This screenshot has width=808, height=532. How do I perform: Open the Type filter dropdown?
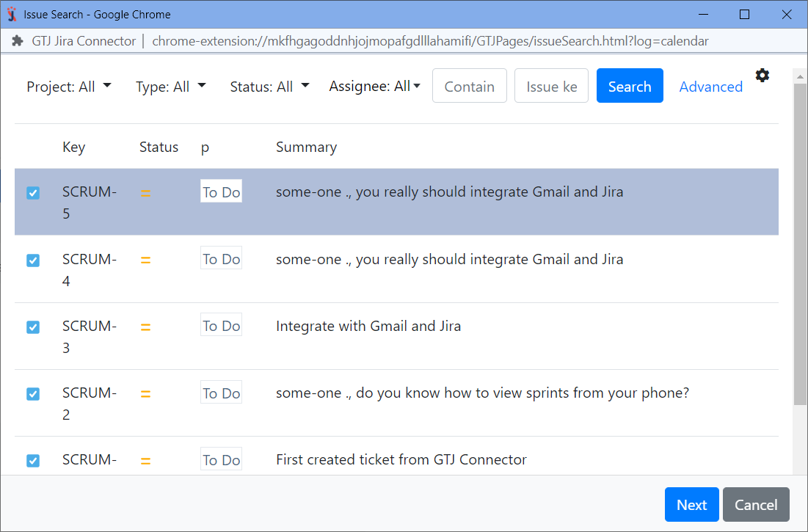tap(170, 87)
